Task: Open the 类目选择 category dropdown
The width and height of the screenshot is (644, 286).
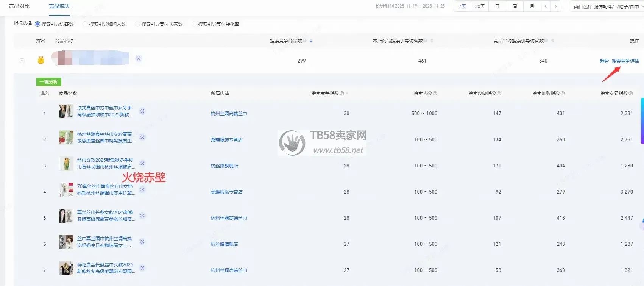Action: coord(607,6)
